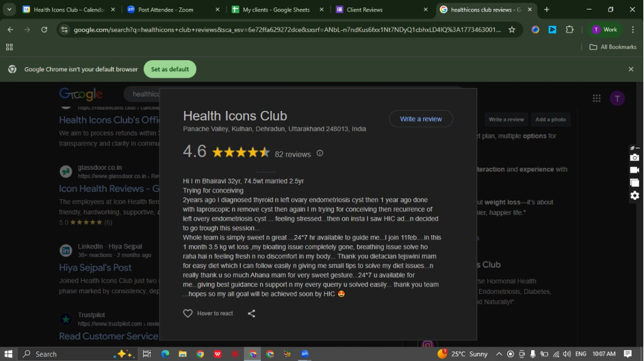This screenshot has height=361, width=644.
Task: Click the address bar URL
Action: (x=287, y=29)
